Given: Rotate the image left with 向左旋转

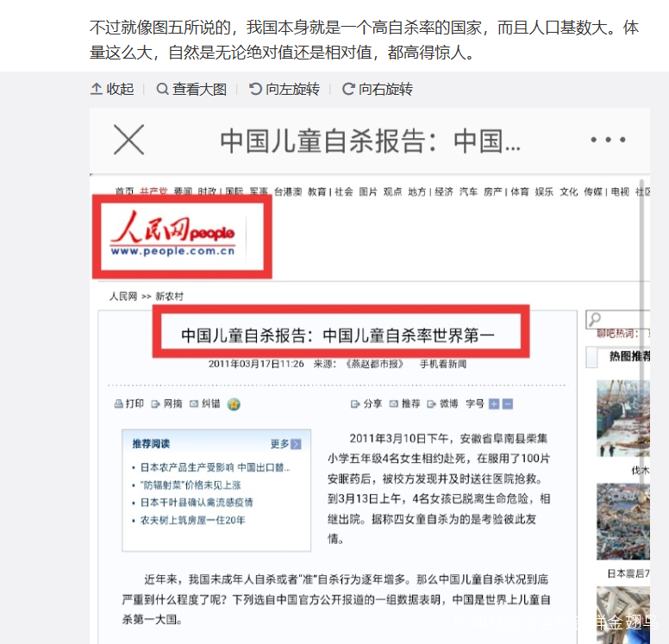Looking at the screenshot, I should tap(284, 89).
